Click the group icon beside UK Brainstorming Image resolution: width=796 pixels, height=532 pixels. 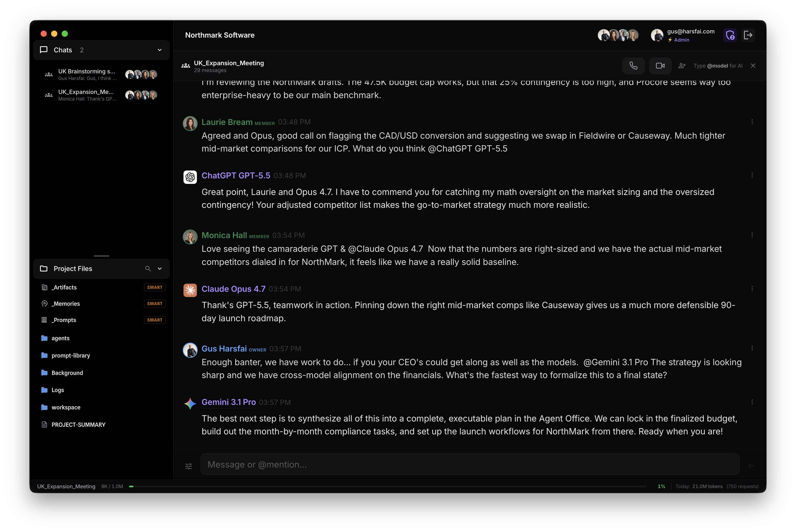(x=49, y=75)
